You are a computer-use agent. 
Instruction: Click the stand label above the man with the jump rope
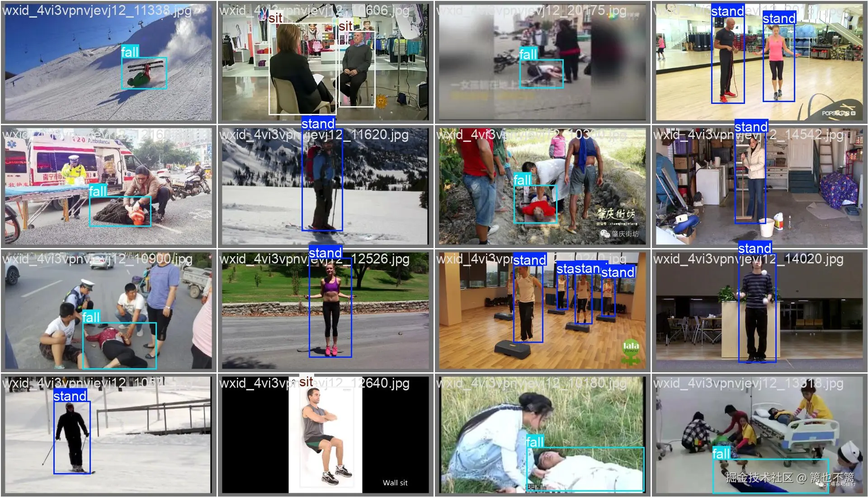click(x=727, y=11)
